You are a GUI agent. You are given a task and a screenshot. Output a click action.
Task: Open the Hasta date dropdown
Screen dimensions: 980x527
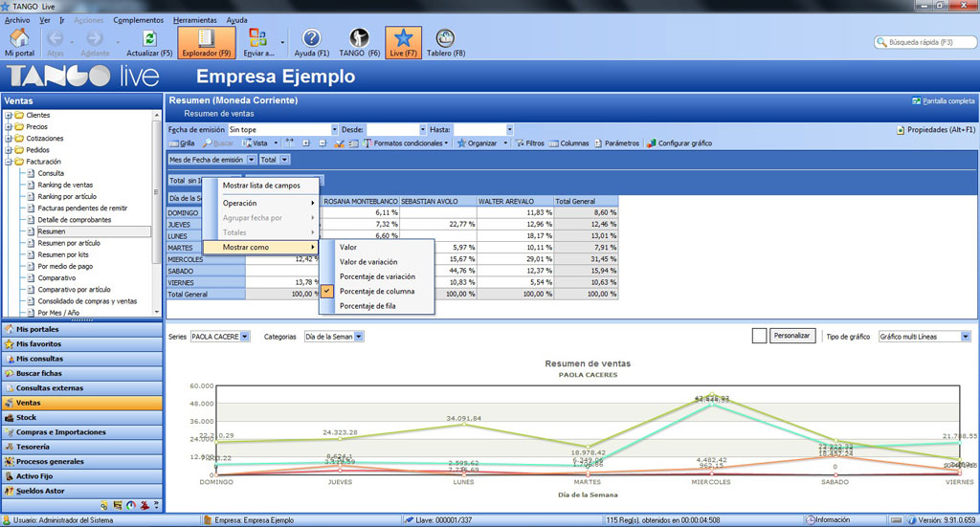coord(510,129)
